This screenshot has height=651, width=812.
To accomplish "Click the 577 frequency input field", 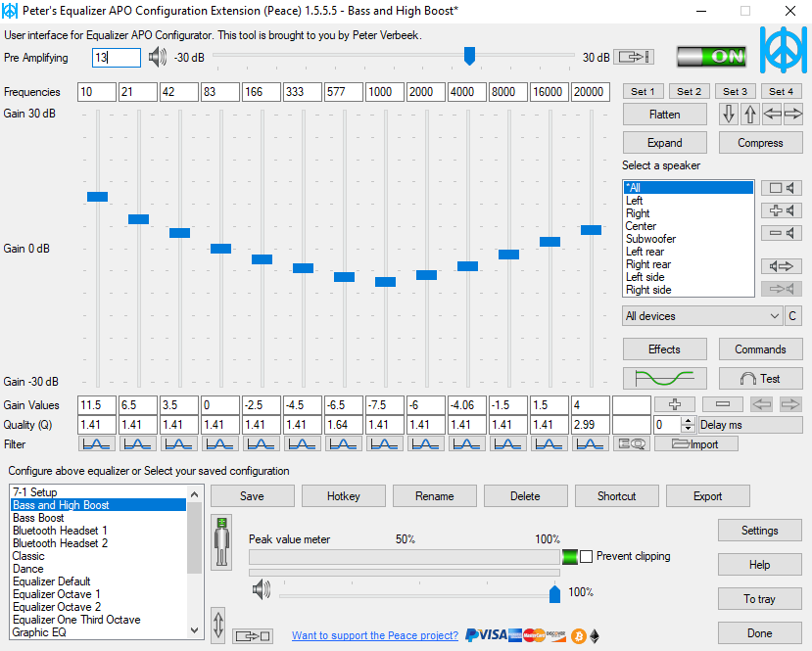I will (344, 92).
